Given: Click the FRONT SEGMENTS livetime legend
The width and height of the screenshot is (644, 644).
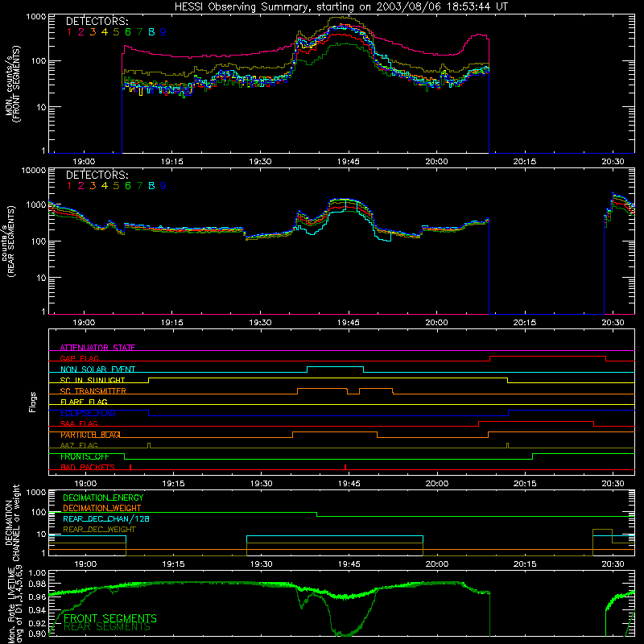Looking at the screenshot, I should [110, 618].
